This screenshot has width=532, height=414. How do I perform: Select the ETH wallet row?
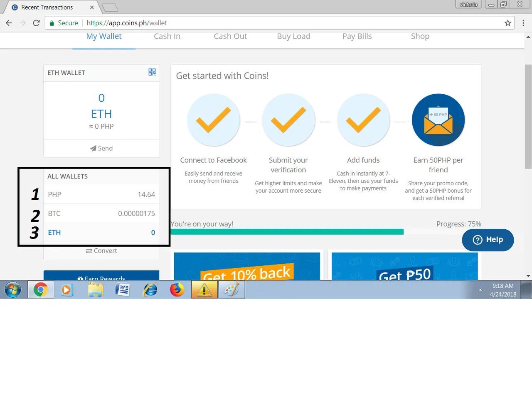click(x=101, y=233)
